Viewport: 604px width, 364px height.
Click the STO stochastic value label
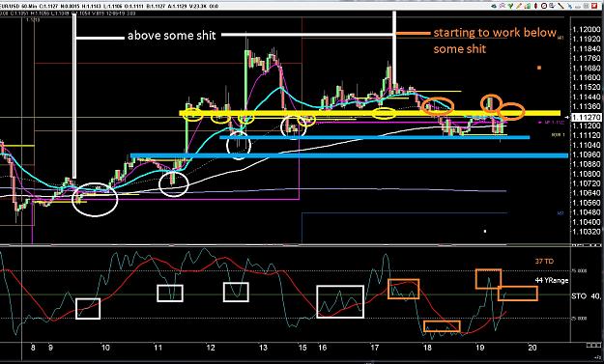click(x=586, y=296)
